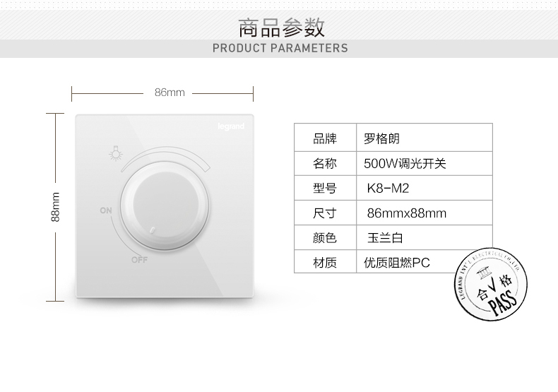This screenshot has width=558, height=392.
Task: Select the 品牌 table cell
Action: pos(325,138)
